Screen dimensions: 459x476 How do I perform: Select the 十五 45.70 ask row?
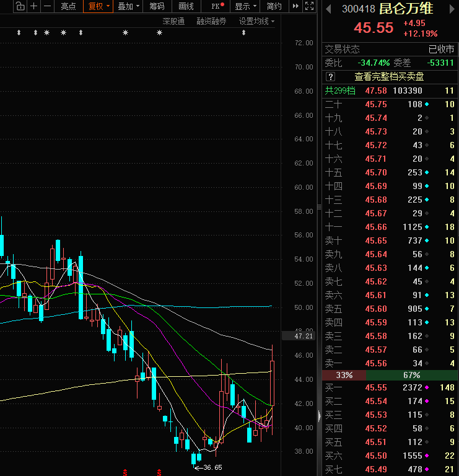tap(390, 172)
